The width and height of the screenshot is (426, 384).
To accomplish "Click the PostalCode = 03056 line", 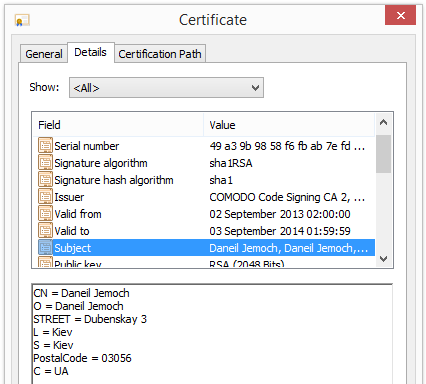I will [82, 358].
